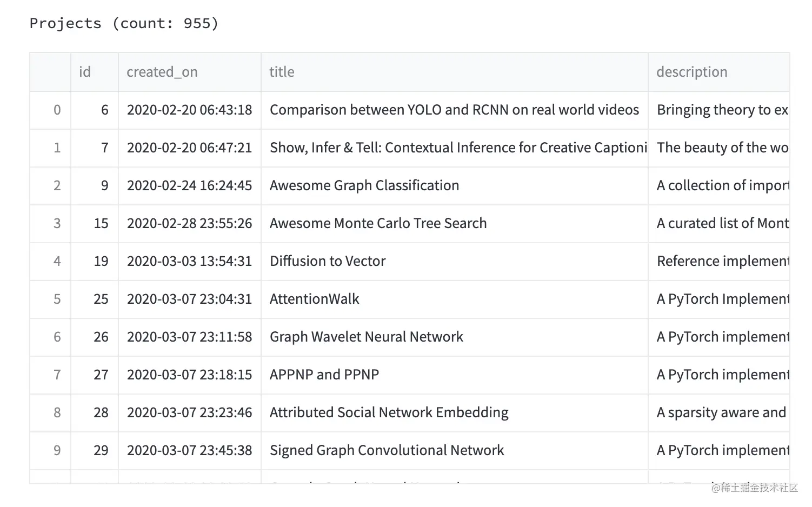
Task: Select the APPNP and PPNP cell
Action: pyautogui.click(x=324, y=375)
